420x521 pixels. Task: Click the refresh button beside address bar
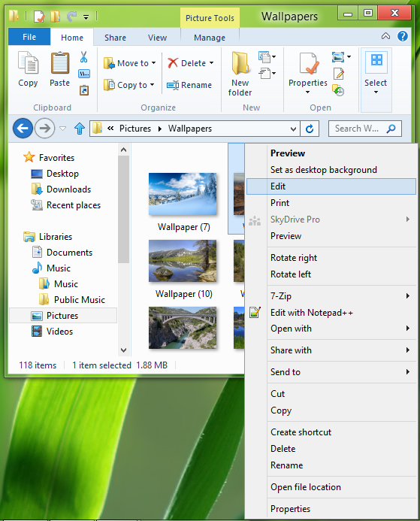pos(310,129)
